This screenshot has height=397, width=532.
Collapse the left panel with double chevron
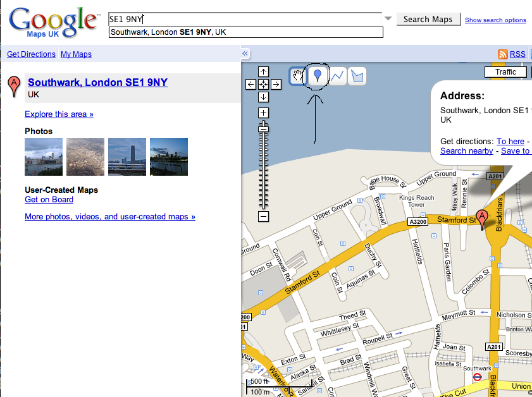point(245,54)
